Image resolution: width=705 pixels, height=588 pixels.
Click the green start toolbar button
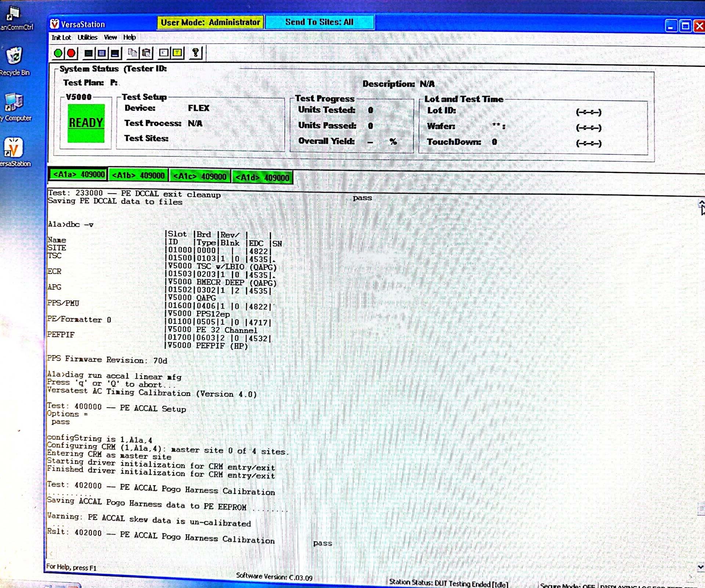(x=58, y=53)
